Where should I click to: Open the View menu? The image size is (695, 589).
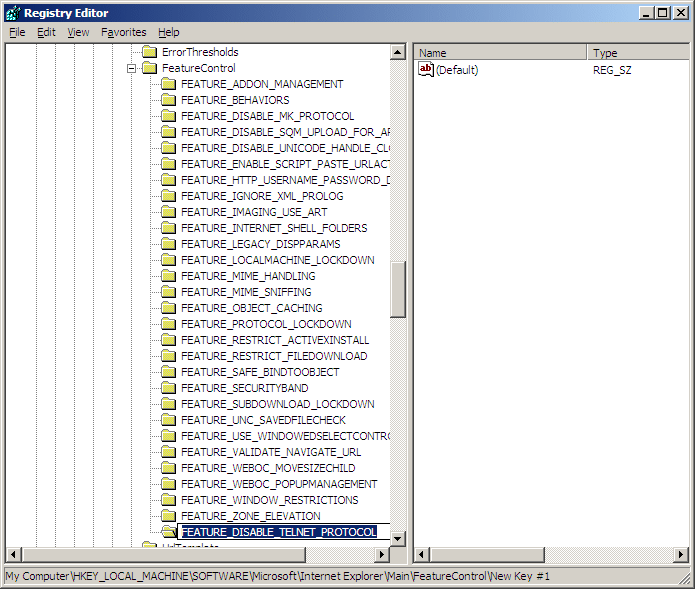click(x=78, y=32)
